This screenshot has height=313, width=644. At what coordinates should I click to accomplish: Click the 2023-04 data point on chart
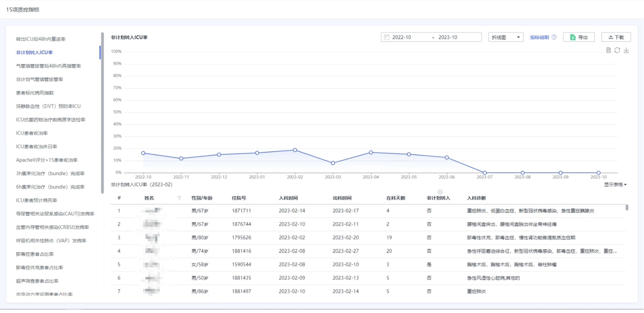pyautogui.click(x=371, y=152)
